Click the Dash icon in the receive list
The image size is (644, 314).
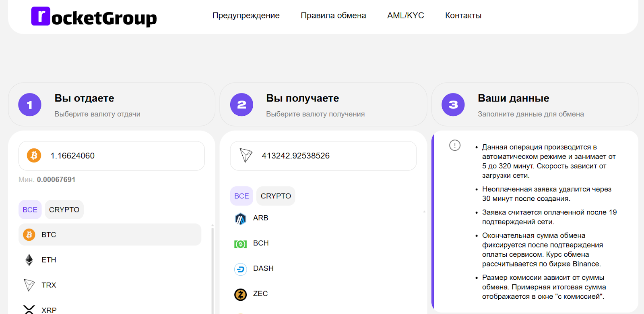click(240, 269)
